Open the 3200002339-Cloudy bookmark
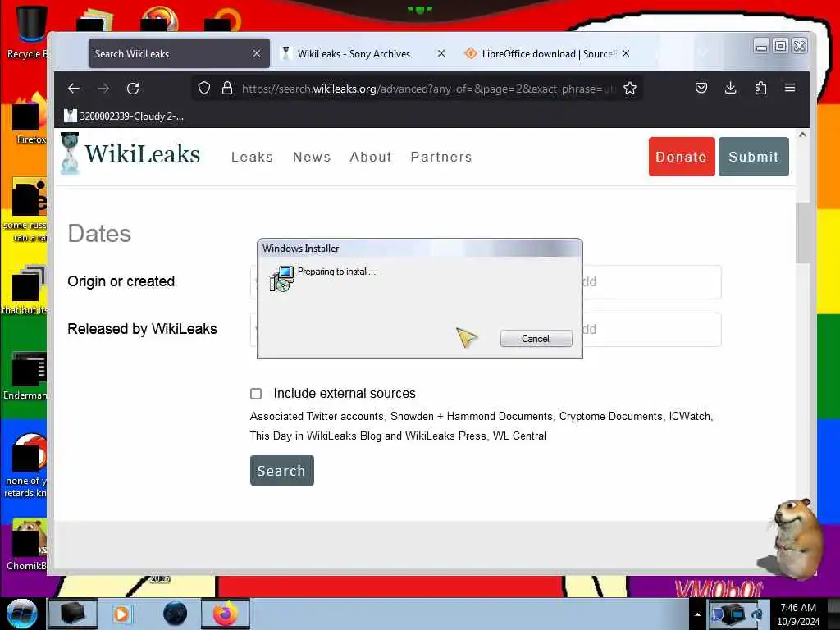The width and height of the screenshot is (840, 630). (x=124, y=116)
